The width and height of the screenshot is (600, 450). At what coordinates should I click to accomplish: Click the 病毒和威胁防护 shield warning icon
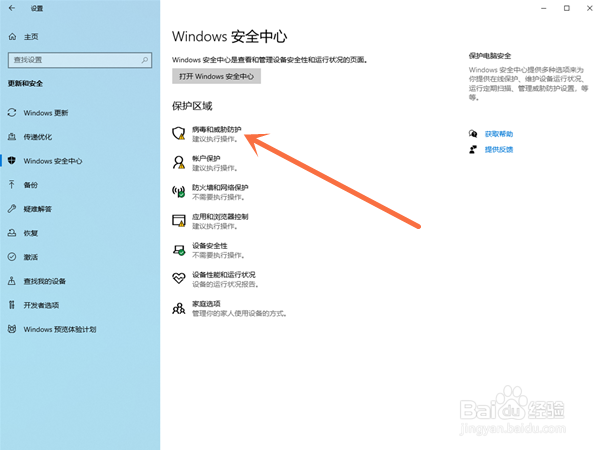tap(178, 134)
